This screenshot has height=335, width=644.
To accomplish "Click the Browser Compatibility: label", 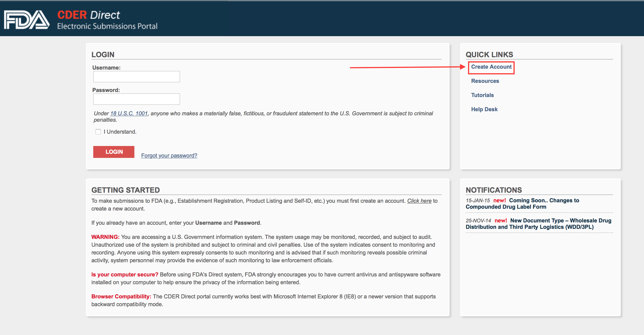I will 121,296.
